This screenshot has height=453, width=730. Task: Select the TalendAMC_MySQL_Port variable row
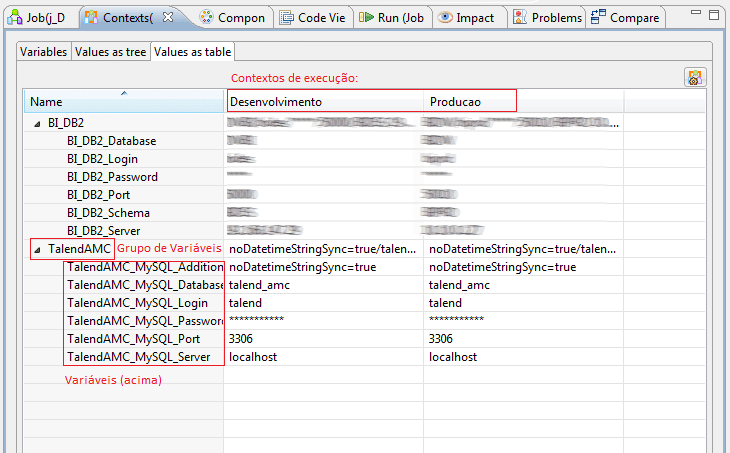140,339
